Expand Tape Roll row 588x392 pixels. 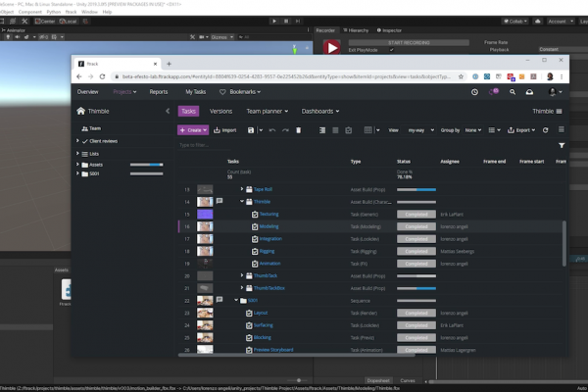tap(242, 189)
